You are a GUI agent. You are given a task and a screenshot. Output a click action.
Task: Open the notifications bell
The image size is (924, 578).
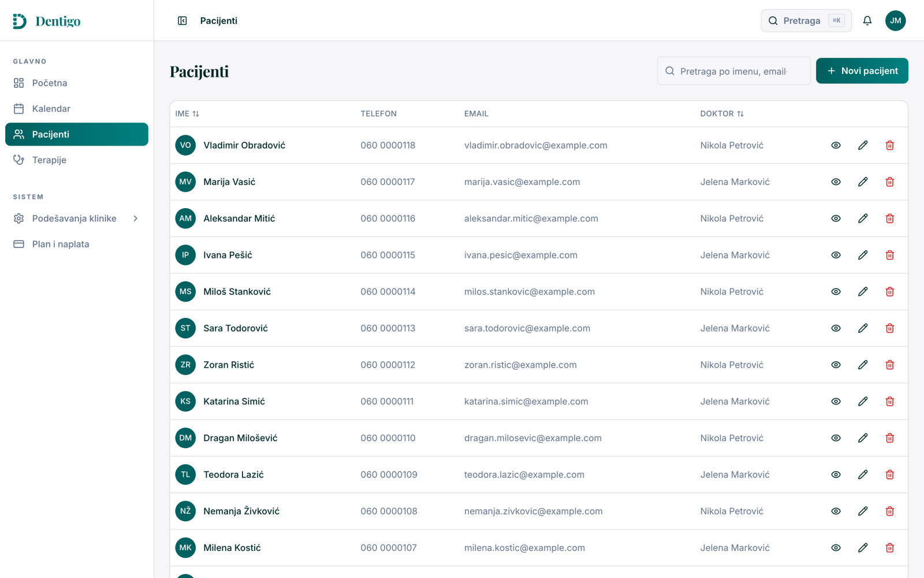867,21
